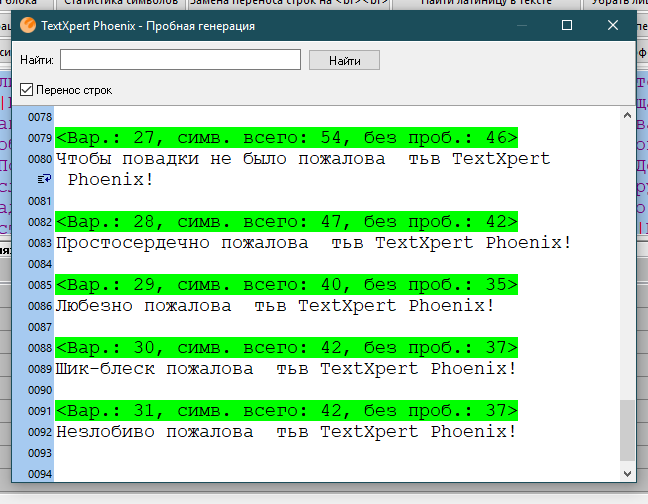Click the TextXpert Phoenix app icon in title bar

coord(28,25)
